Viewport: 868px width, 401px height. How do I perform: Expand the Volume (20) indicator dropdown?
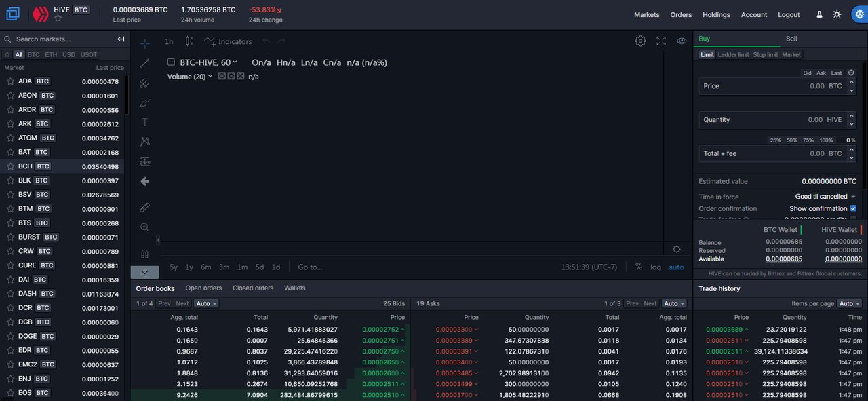point(210,76)
